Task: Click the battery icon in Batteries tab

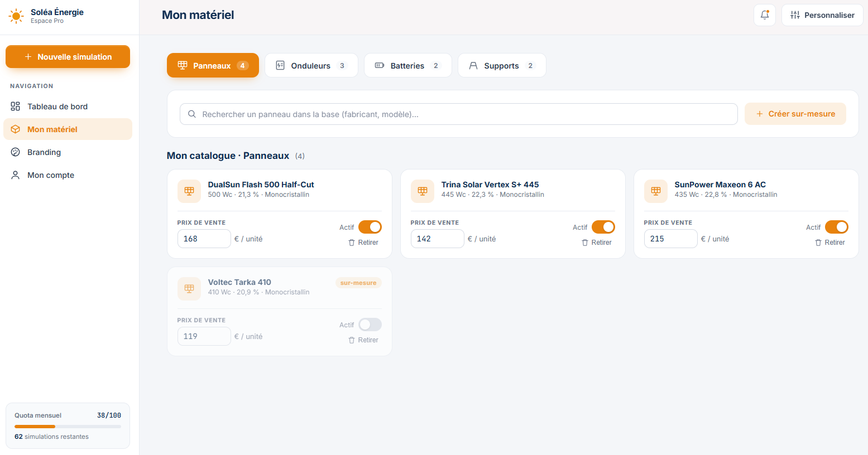Action: coord(380,65)
